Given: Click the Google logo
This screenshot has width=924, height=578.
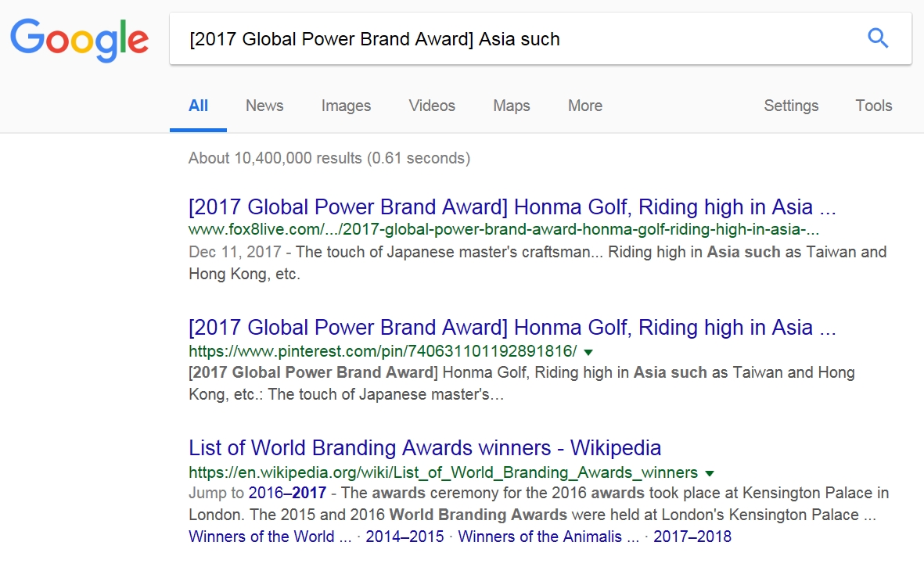Looking at the screenshot, I should [80, 39].
